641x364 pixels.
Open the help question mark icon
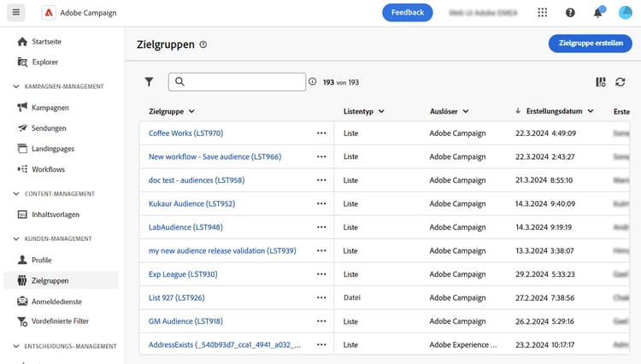click(x=570, y=13)
